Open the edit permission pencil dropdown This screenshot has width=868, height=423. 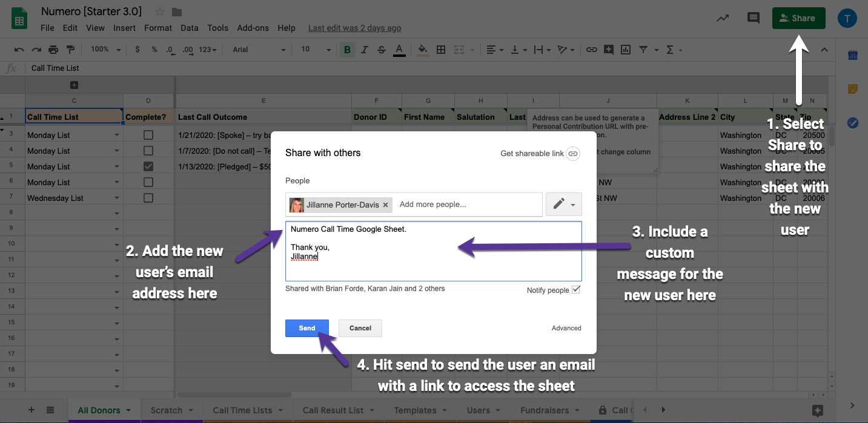563,205
